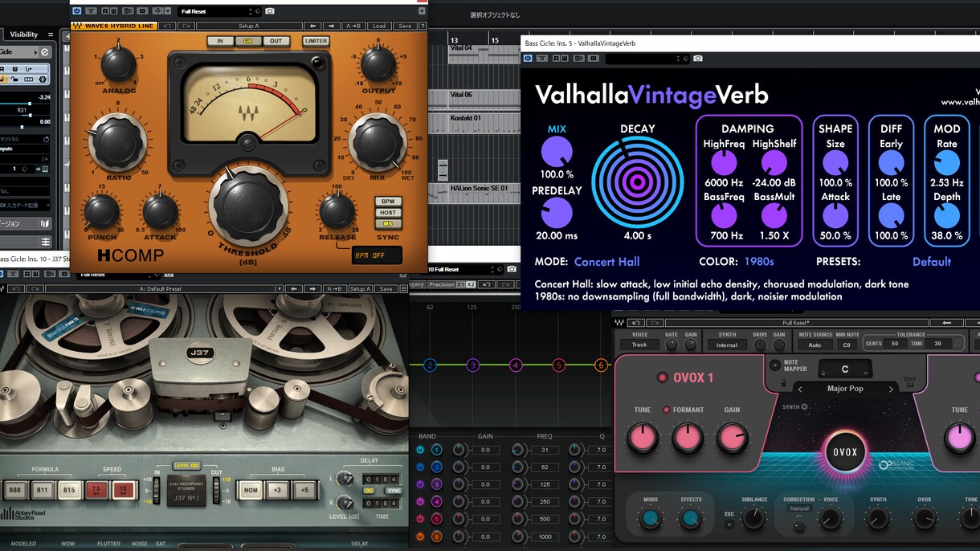Open Valhalla PRESETS Default menu
The width and height of the screenshot is (980, 551).
tap(932, 262)
